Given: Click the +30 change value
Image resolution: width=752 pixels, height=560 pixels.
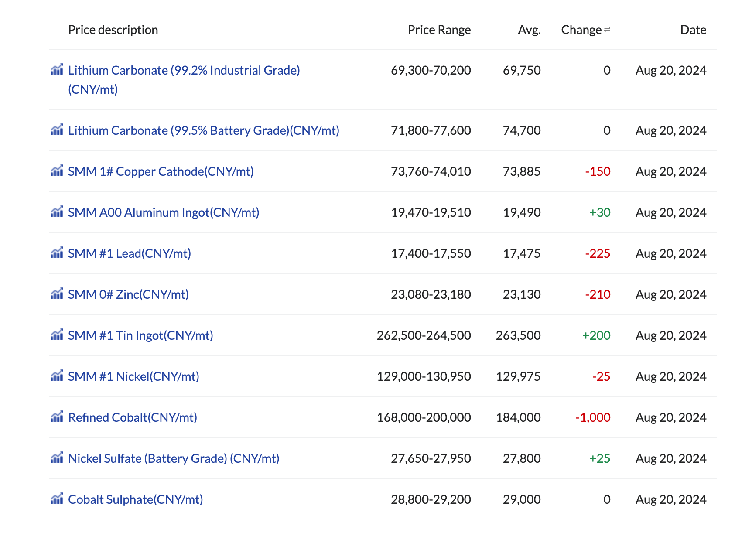Looking at the screenshot, I should coord(600,212).
